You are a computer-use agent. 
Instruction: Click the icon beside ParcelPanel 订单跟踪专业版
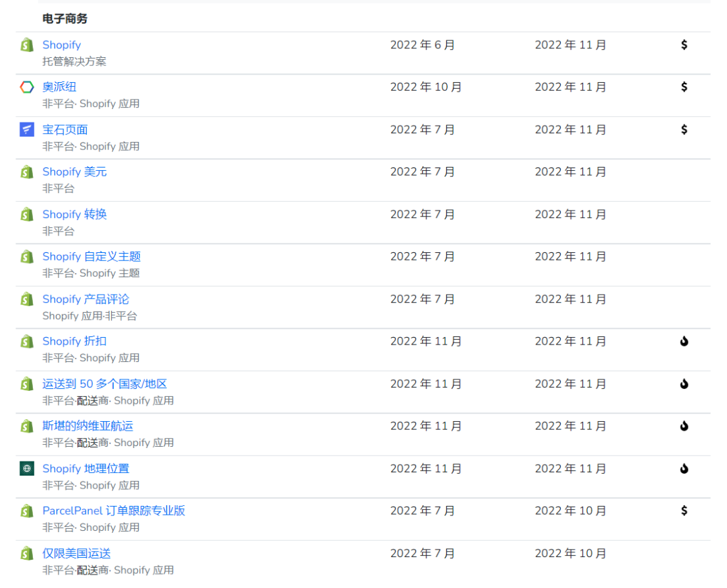(x=27, y=511)
